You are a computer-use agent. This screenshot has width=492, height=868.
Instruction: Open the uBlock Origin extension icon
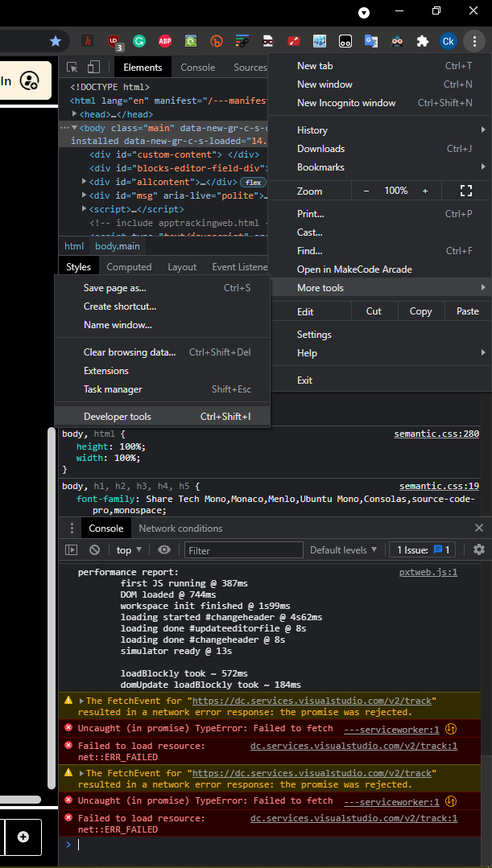(x=114, y=41)
